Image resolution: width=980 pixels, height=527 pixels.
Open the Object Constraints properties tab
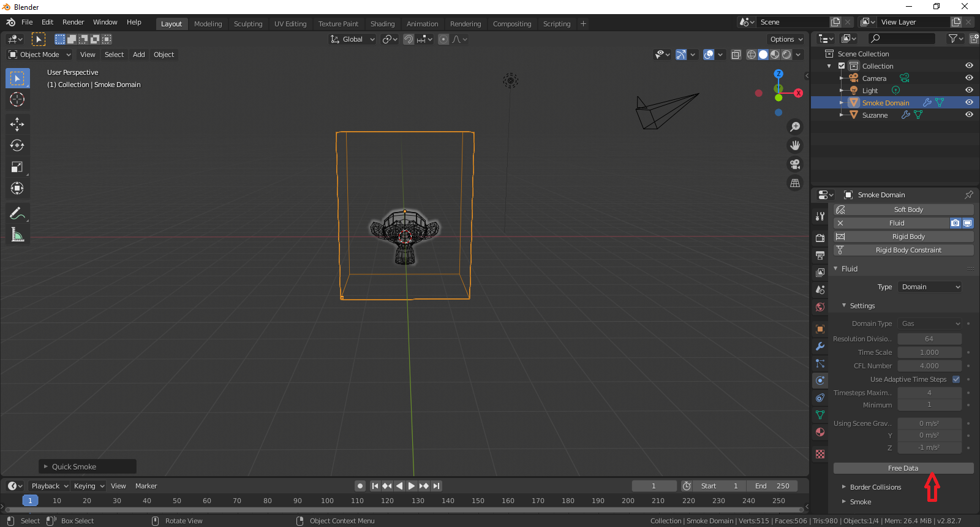(820, 398)
